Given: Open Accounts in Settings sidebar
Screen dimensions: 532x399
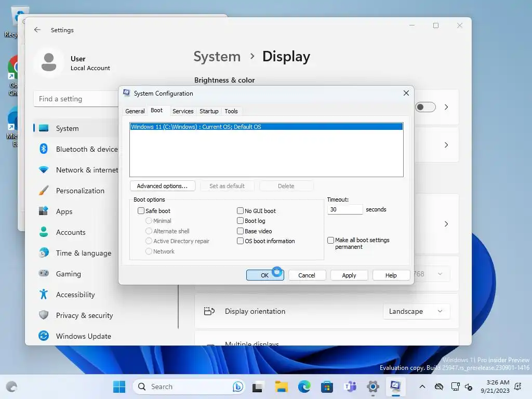Looking at the screenshot, I should click(x=76, y=232).
